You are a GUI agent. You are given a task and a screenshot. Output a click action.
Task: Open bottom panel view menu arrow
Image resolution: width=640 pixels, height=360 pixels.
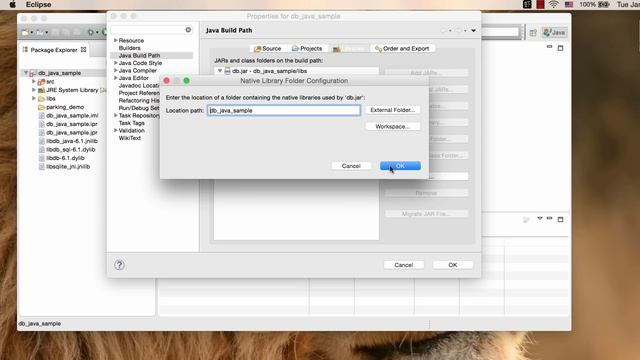(x=540, y=219)
